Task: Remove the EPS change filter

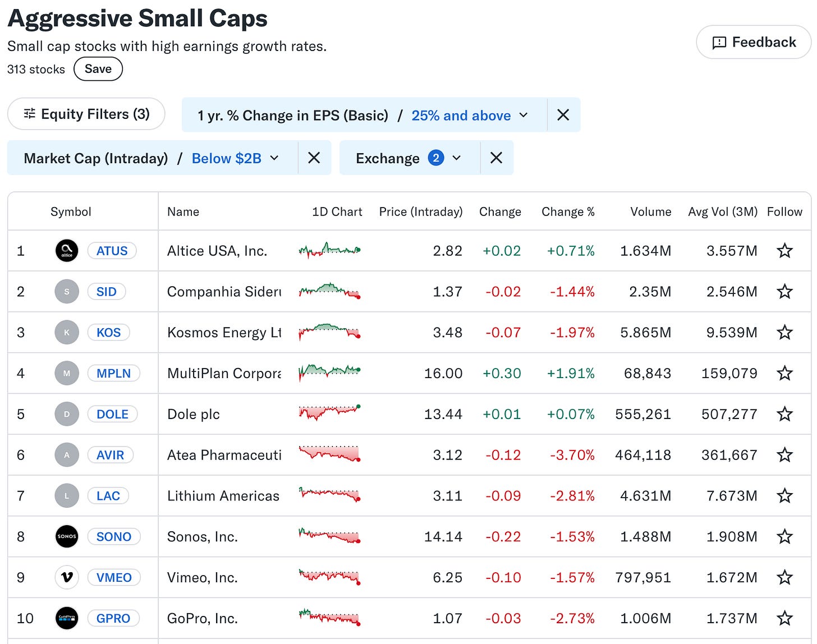Action: 563,115
